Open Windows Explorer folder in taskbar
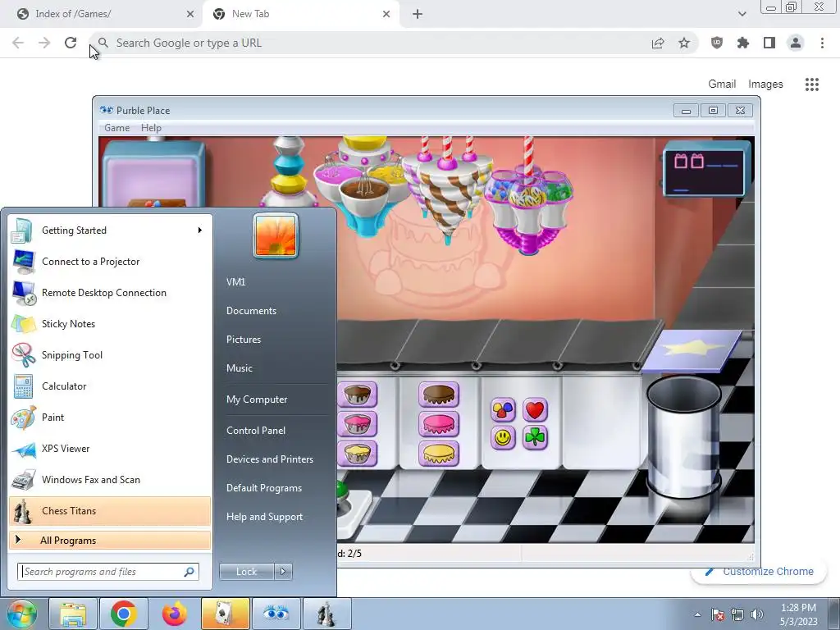 point(73,614)
